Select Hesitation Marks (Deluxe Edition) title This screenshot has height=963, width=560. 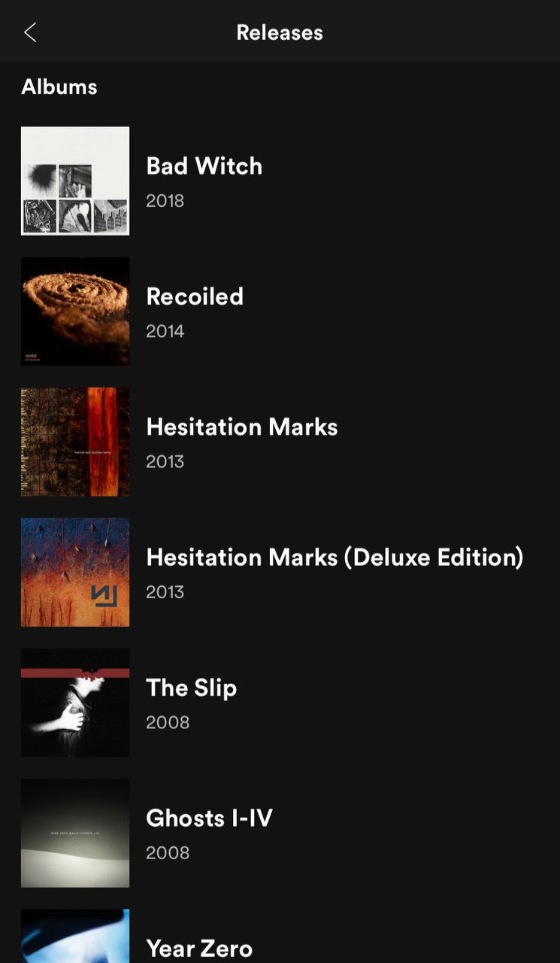[334, 557]
